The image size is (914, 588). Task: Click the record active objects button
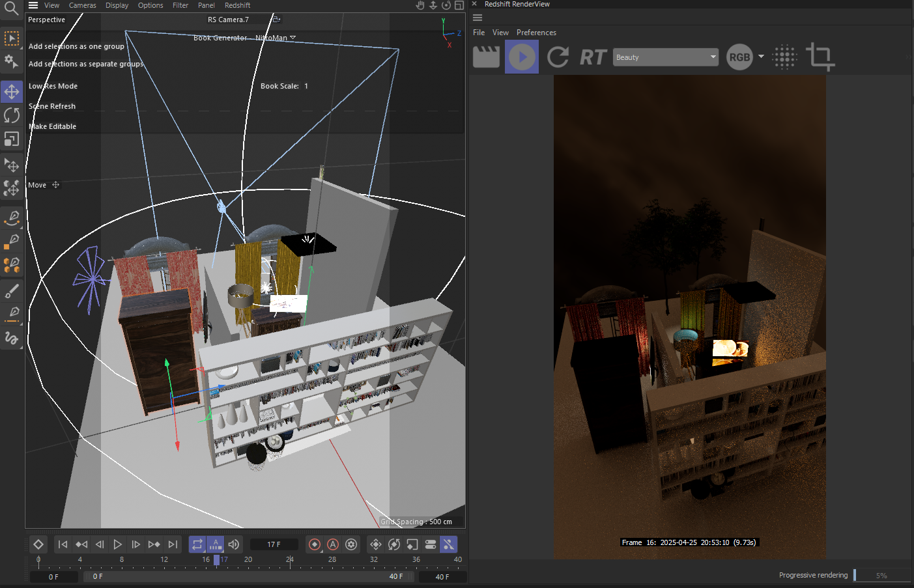pyautogui.click(x=315, y=544)
